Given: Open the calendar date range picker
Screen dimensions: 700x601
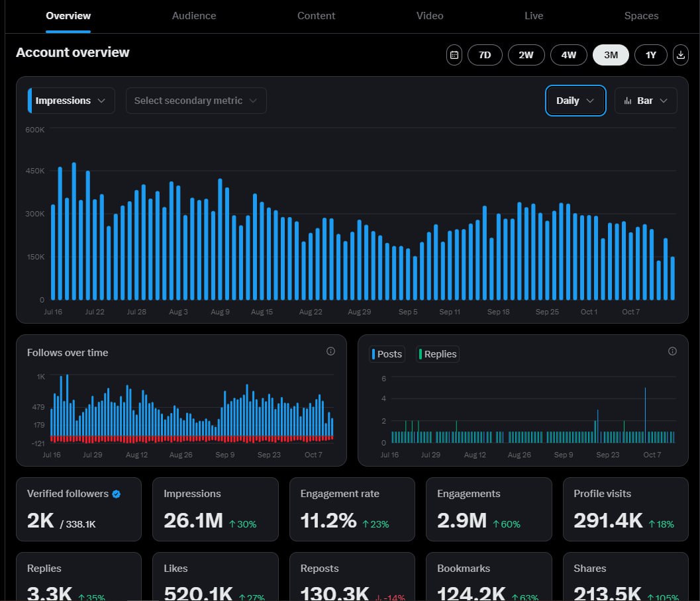Looking at the screenshot, I should 454,55.
